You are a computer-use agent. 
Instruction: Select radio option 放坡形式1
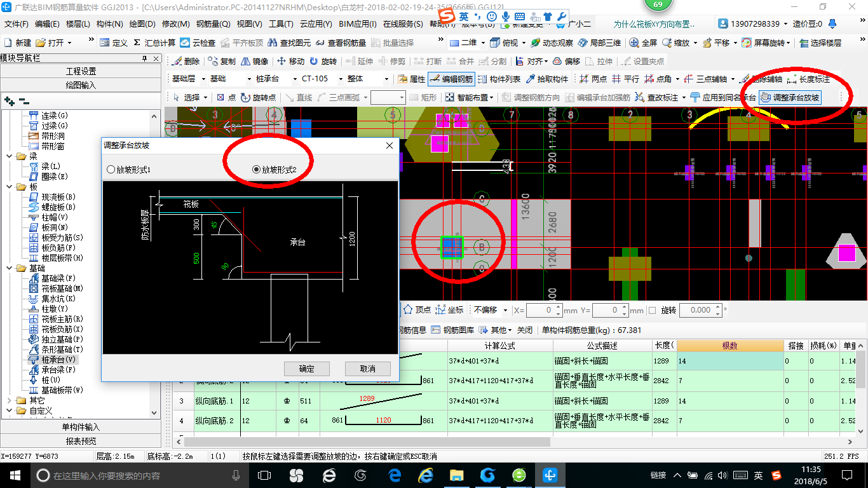(x=129, y=170)
